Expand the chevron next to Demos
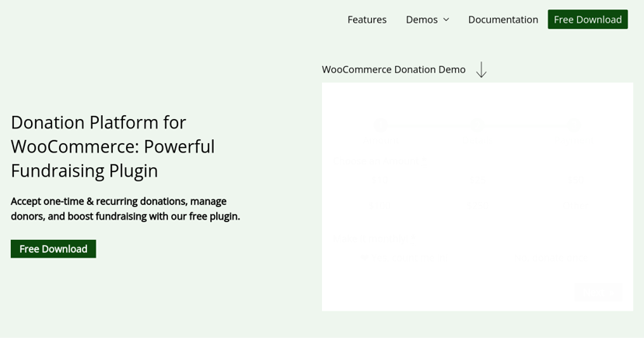 pyautogui.click(x=446, y=19)
